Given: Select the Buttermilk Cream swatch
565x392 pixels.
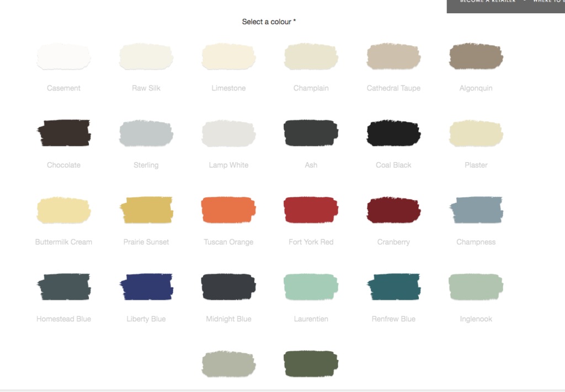Looking at the screenshot, I should coord(64,210).
